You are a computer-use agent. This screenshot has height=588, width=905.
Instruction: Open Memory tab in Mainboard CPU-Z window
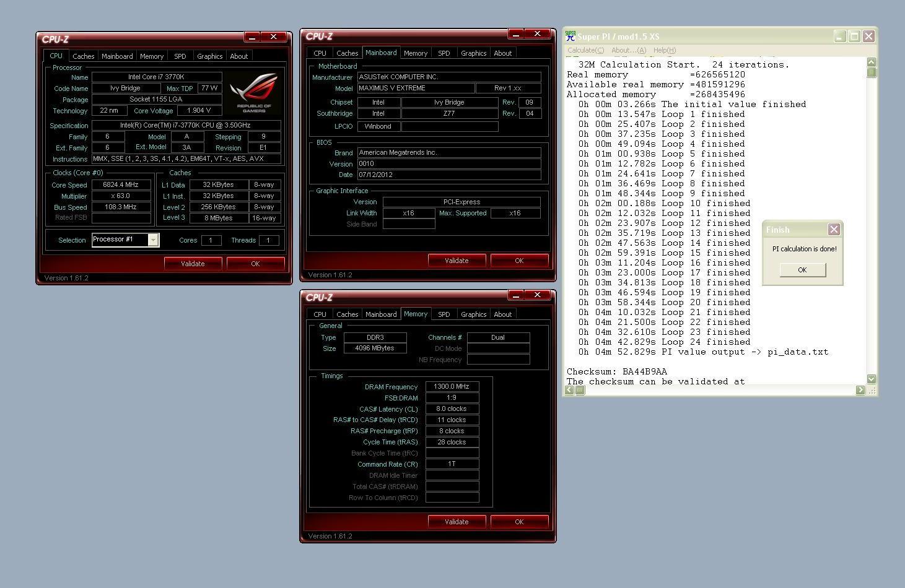416,53
